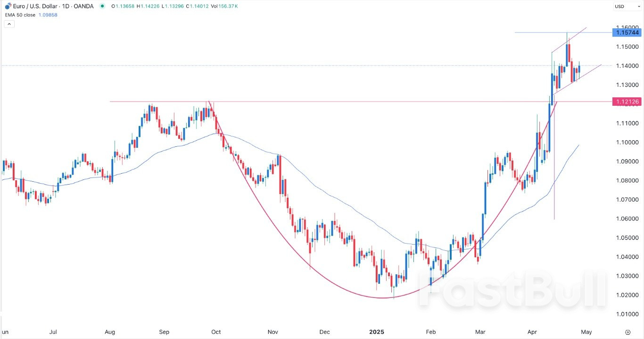Open the chart settings gear icon

tap(627, 332)
